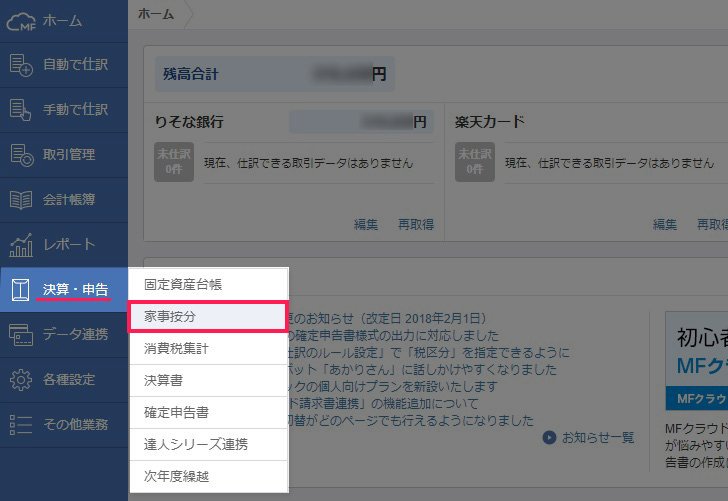Open 決算書 from the submenu
The image size is (728, 501).
click(208, 381)
